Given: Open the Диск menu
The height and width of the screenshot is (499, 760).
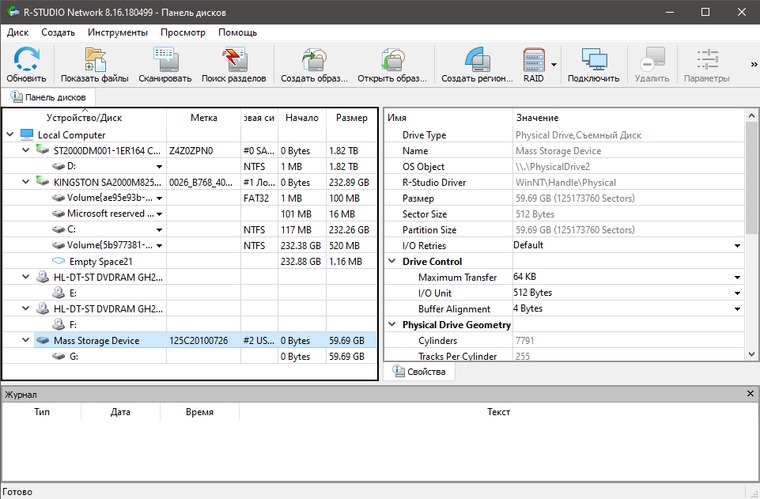Looking at the screenshot, I should 18,32.
